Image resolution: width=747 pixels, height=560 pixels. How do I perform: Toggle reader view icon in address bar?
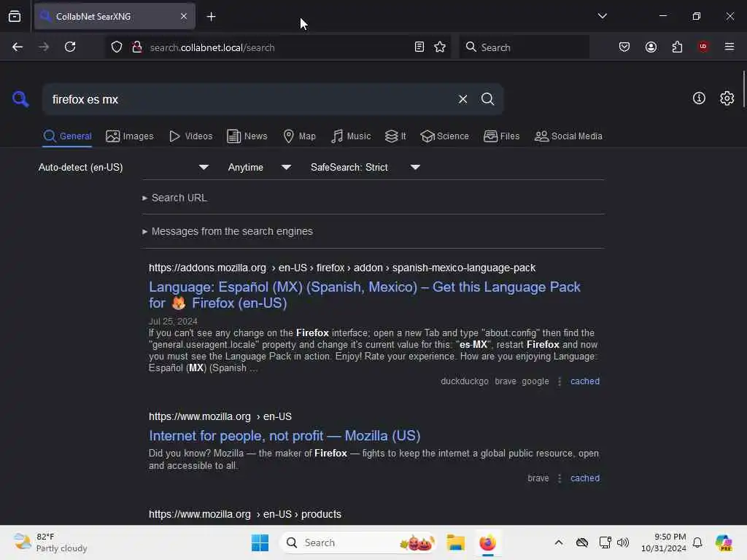419,47
